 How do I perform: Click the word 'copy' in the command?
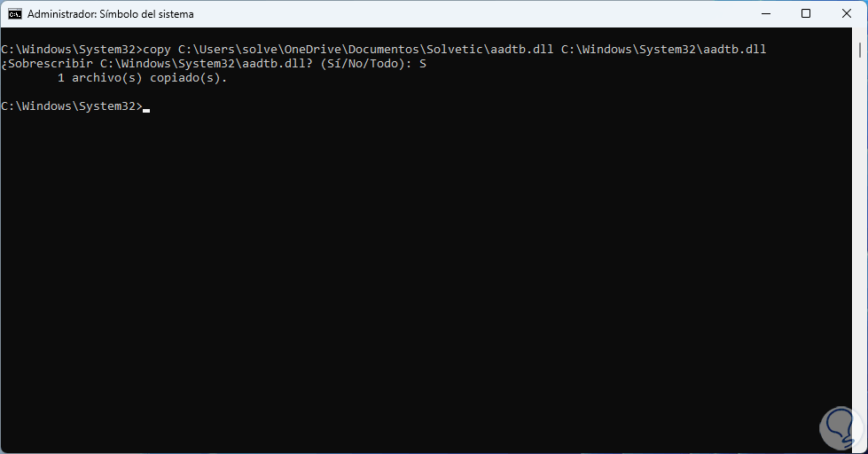[157, 50]
